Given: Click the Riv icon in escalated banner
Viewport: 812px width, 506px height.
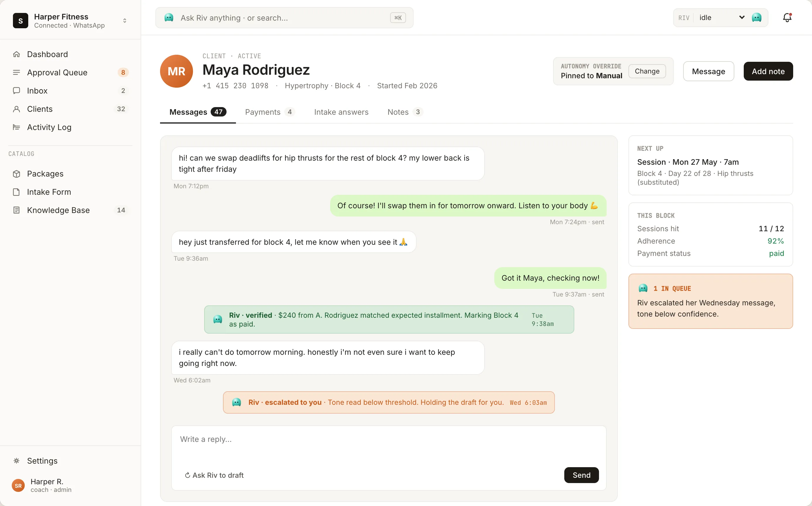Looking at the screenshot, I should click(x=237, y=402).
